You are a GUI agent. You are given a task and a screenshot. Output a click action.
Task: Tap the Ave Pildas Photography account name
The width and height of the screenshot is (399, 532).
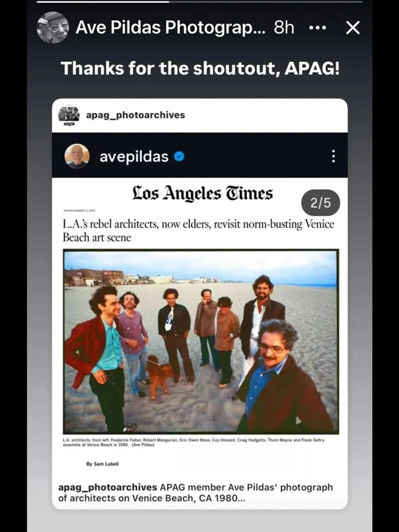170,28
